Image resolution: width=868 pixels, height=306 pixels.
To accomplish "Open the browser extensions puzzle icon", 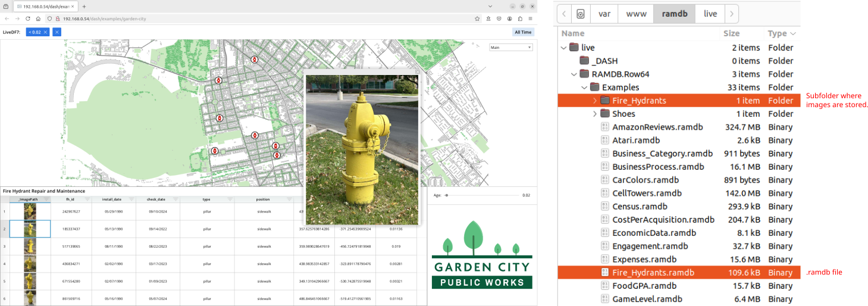I will [520, 18].
